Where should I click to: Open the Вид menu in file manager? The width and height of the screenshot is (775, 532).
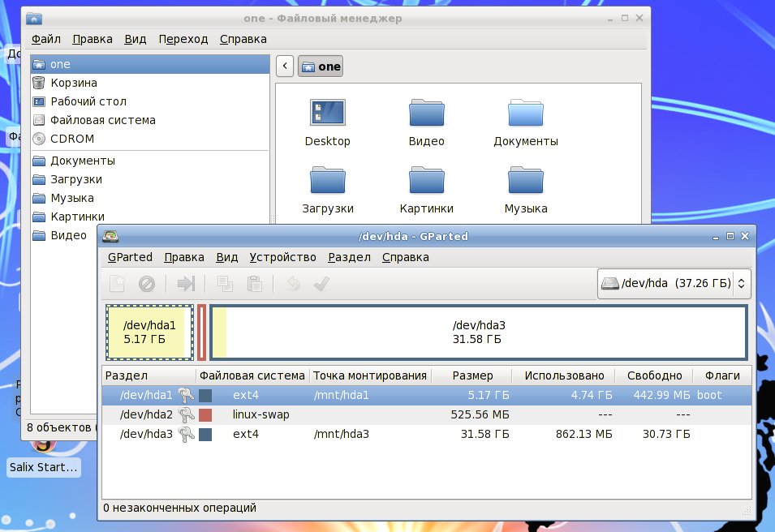tap(135, 39)
